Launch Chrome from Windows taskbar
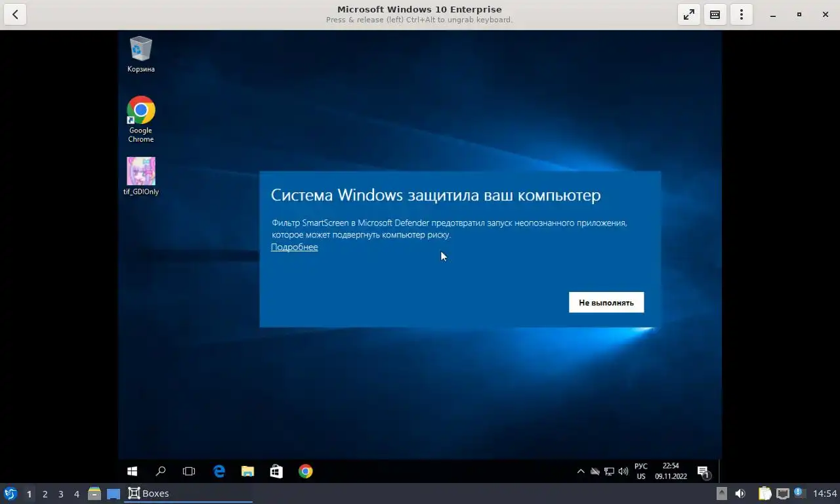Viewport: 840px width, 504px height. 305,471
